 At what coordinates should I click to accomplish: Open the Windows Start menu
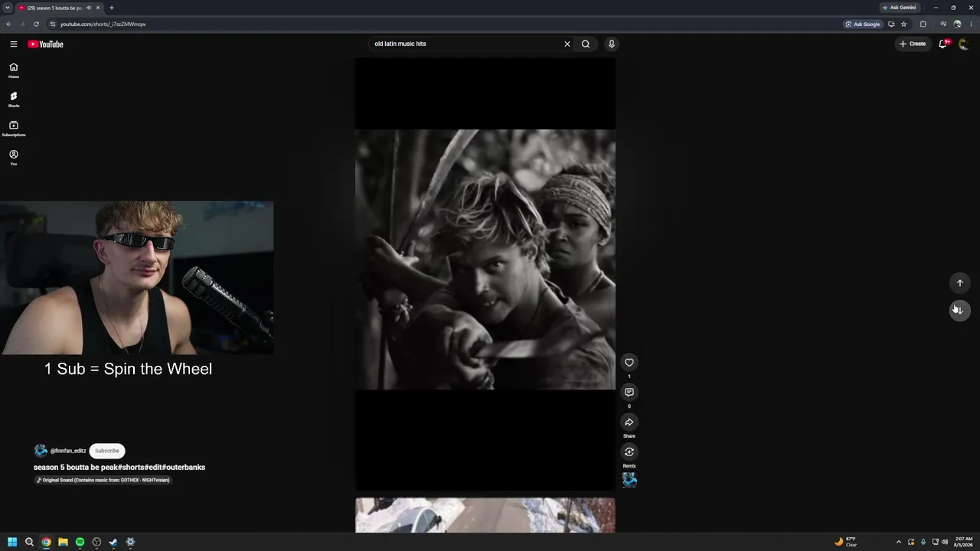pos(12,542)
